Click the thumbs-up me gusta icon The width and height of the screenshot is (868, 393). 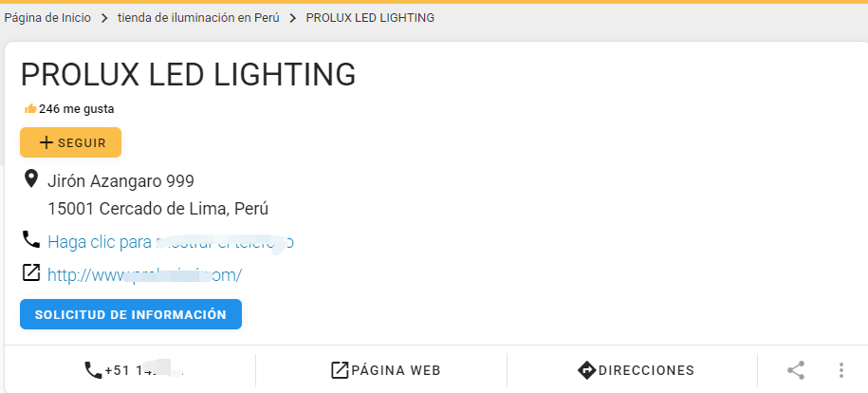pos(30,108)
